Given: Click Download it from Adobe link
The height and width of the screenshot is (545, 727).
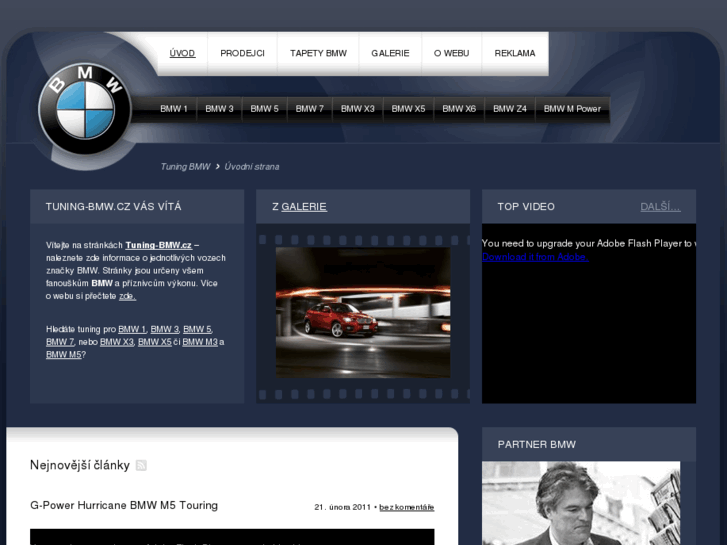Looking at the screenshot, I should click(x=536, y=256).
